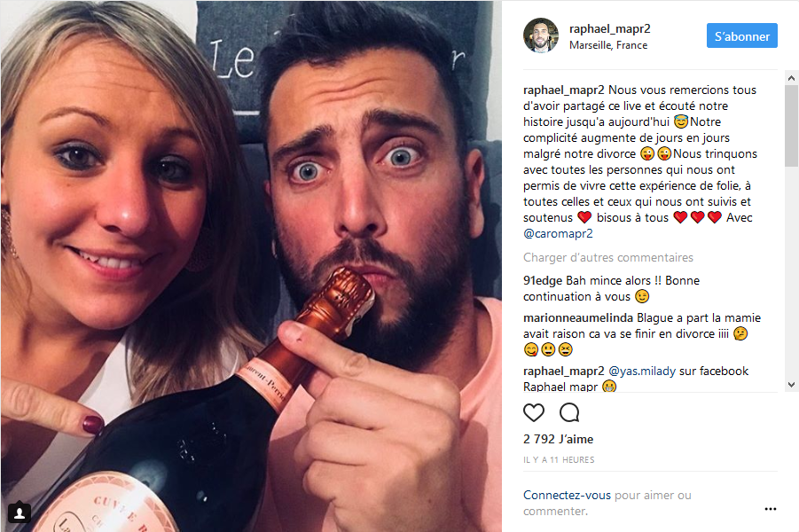This screenshot has width=799, height=532.
Task: Click the S'abonner follow button
Action: click(741, 35)
